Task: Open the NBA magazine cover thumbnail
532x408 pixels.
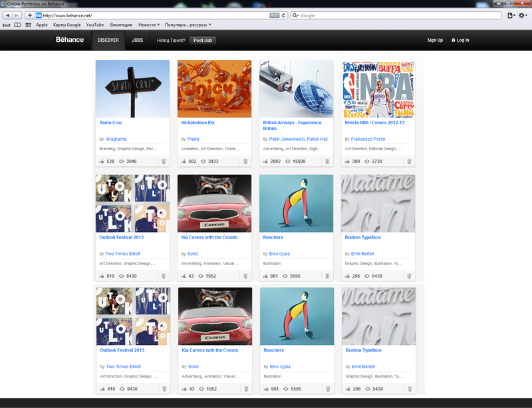Action: (x=378, y=89)
